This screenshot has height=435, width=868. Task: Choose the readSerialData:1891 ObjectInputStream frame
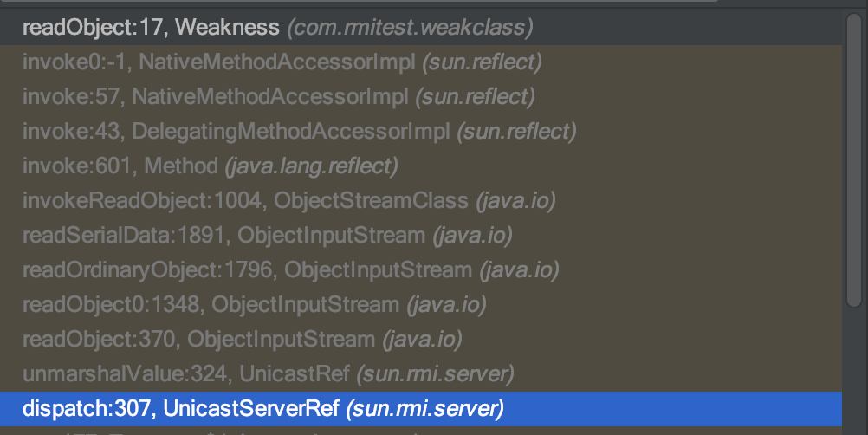click(421, 235)
